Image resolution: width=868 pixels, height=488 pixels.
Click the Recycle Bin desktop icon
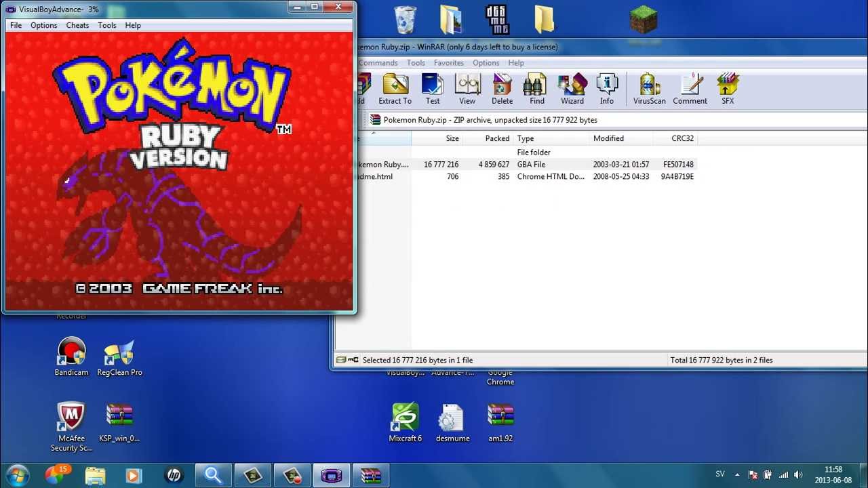tap(405, 19)
